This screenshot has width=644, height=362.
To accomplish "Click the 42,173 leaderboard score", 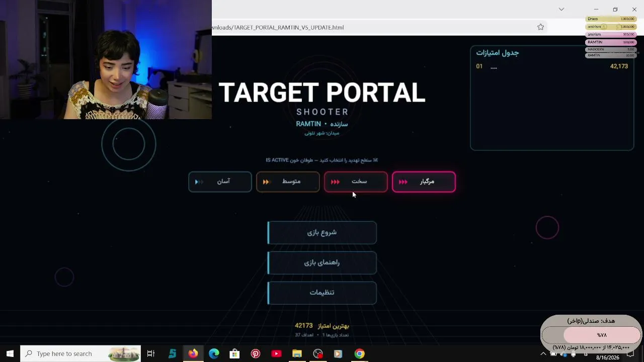I will pyautogui.click(x=619, y=66).
